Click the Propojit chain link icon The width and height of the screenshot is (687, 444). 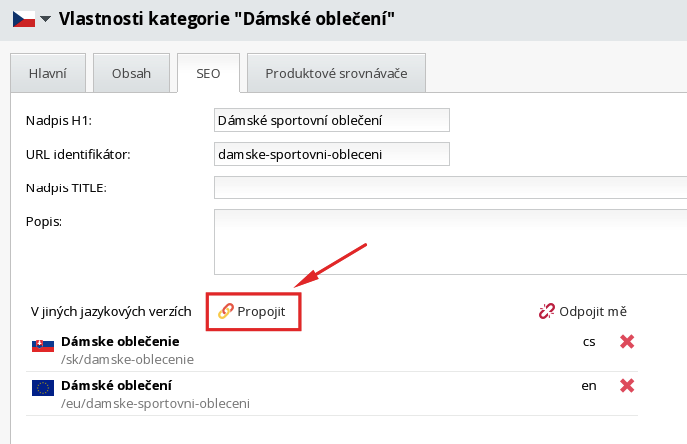tap(226, 311)
